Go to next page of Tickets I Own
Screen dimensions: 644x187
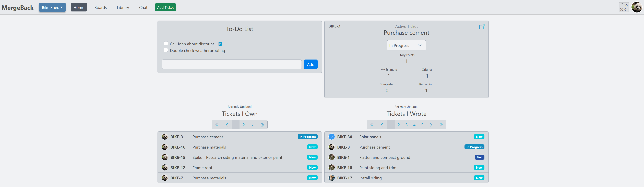coord(253,125)
